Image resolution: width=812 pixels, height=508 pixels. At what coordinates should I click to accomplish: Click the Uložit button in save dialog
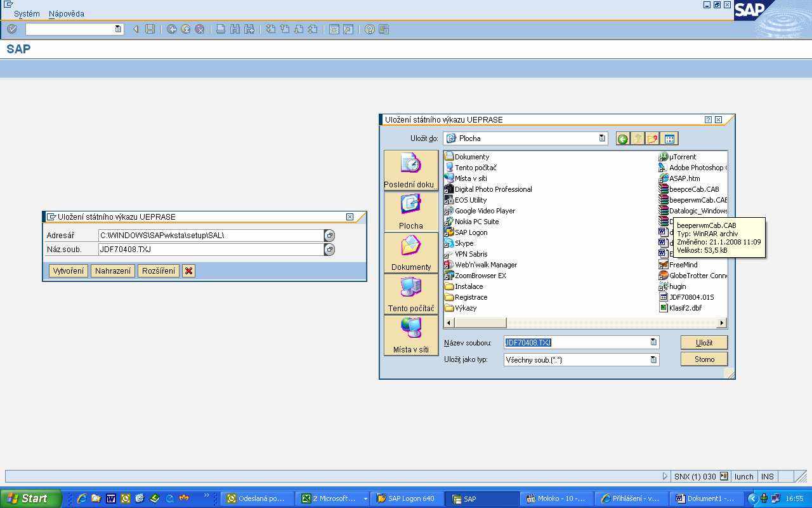[x=704, y=342]
